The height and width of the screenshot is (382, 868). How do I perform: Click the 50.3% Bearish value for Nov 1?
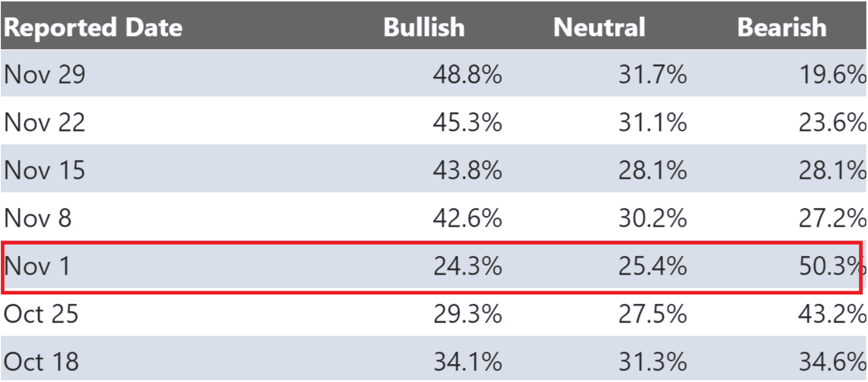tap(830, 266)
